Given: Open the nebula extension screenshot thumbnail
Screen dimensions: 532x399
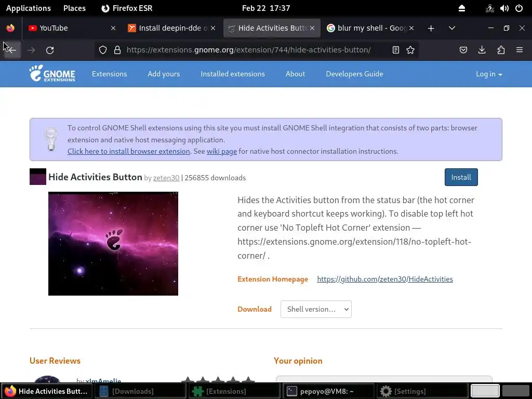Looking at the screenshot, I should coord(113,244).
